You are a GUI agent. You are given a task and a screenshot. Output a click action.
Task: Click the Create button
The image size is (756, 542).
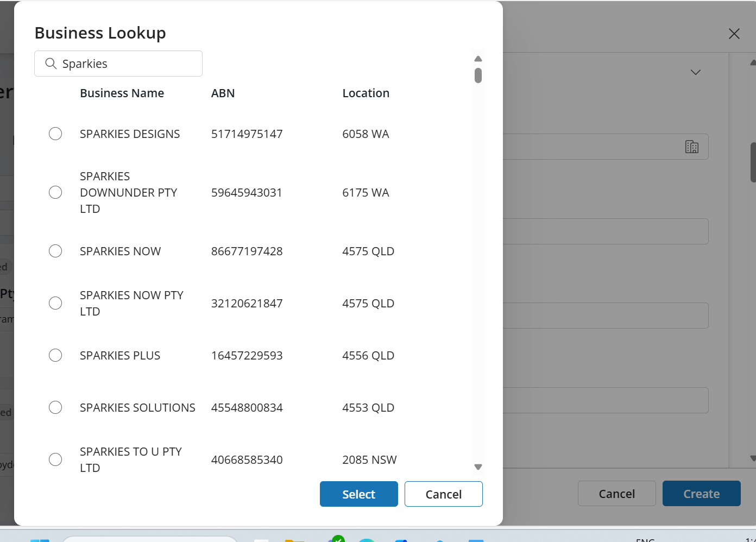pos(701,494)
